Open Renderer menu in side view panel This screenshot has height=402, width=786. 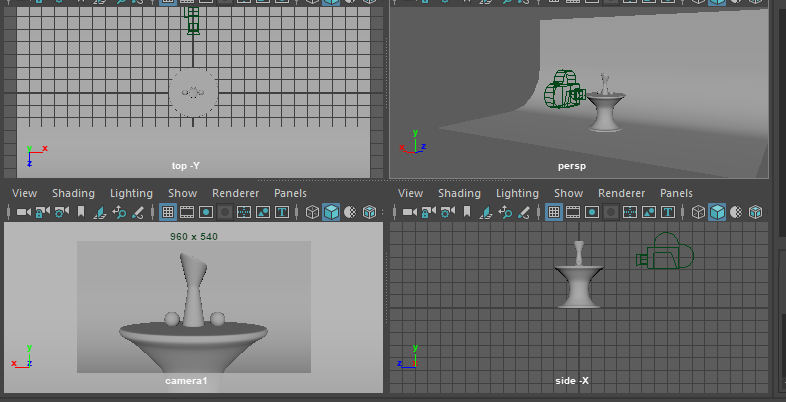pyautogui.click(x=621, y=193)
